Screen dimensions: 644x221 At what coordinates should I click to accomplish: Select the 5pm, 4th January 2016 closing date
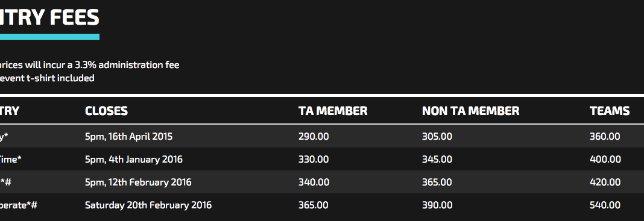click(133, 160)
